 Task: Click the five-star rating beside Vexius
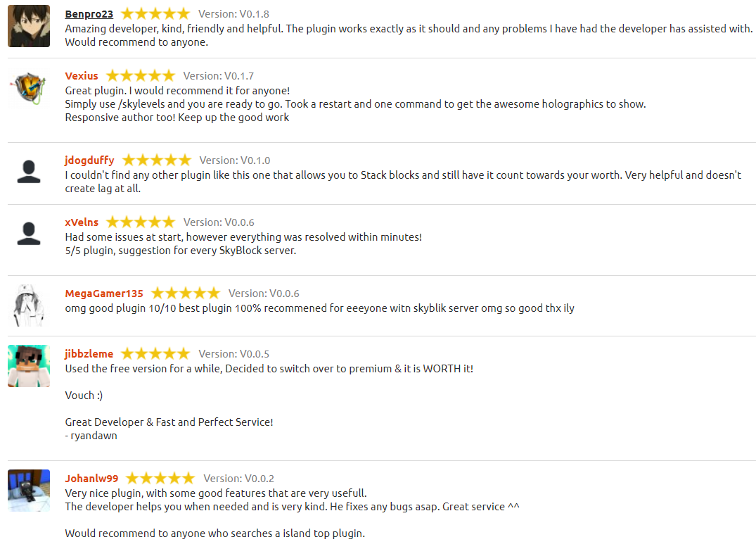click(x=141, y=76)
